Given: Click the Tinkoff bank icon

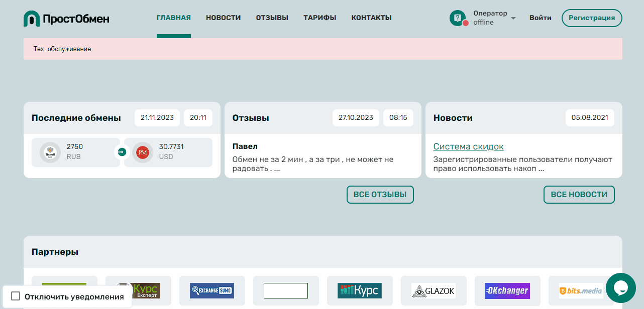Looking at the screenshot, I should [x=50, y=152].
